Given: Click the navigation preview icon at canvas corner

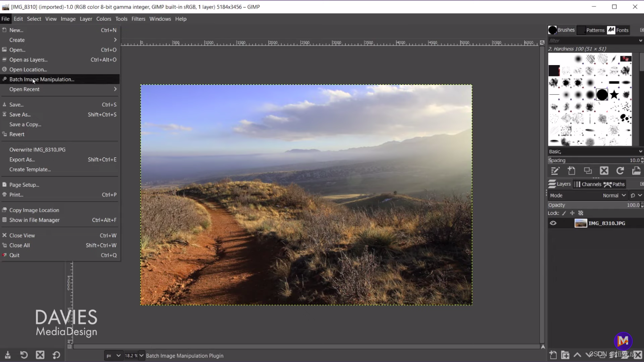Looking at the screenshot, I should (x=543, y=347).
